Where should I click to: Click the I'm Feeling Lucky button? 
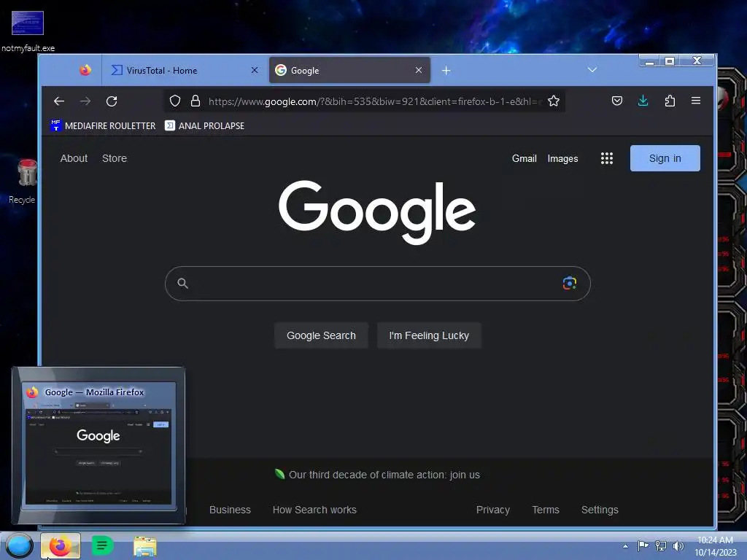[x=429, y=335]
